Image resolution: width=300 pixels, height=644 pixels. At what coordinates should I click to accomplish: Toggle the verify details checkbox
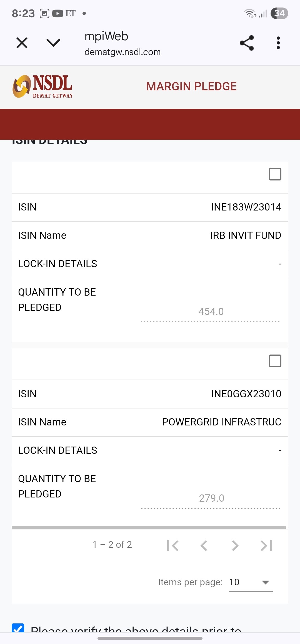click(x=18, y=628)
